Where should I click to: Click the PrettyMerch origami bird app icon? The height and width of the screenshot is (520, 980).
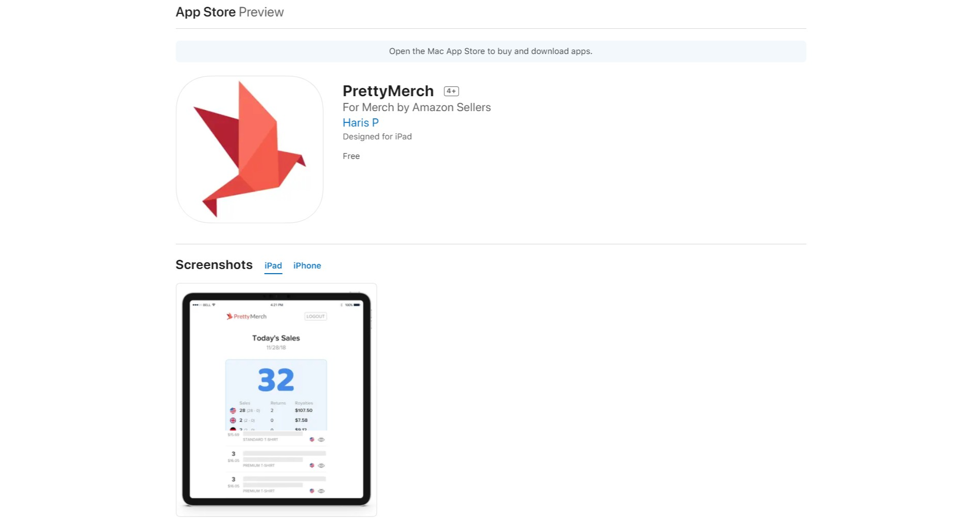point(250,149)
